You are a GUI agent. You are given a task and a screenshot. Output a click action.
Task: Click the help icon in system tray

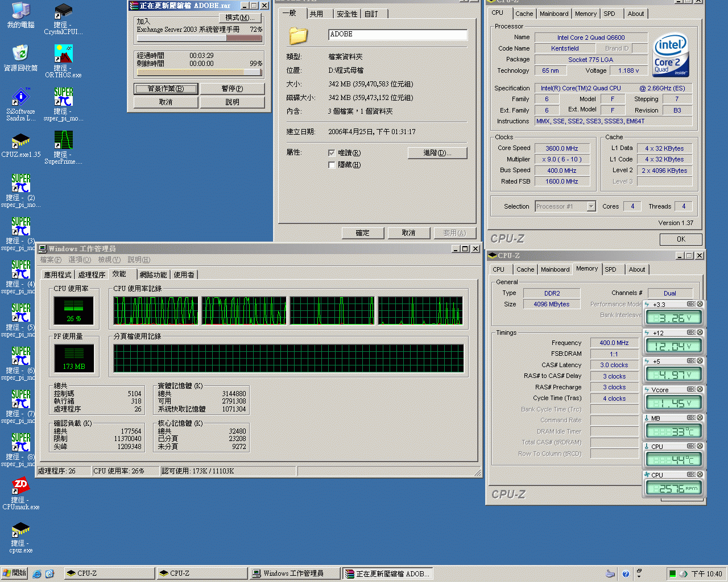(626, 574)
